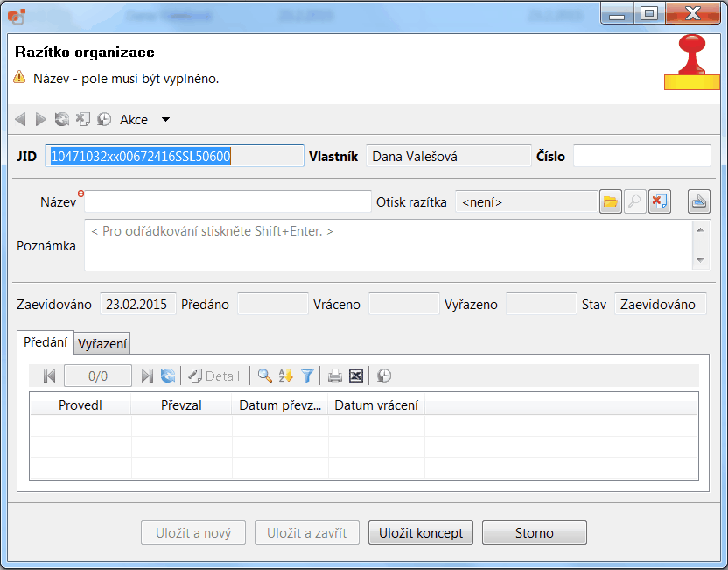Click the Otisk razítka <není> field
Screen dimensions: 728x570
click(527, 201)
